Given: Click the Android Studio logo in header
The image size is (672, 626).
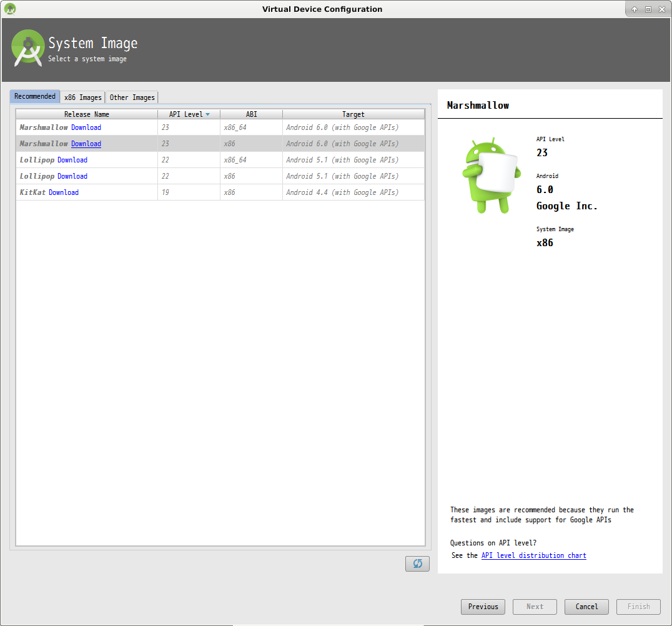Looking at the screenshot, I should pyautogui.click(x=27, y=48).
